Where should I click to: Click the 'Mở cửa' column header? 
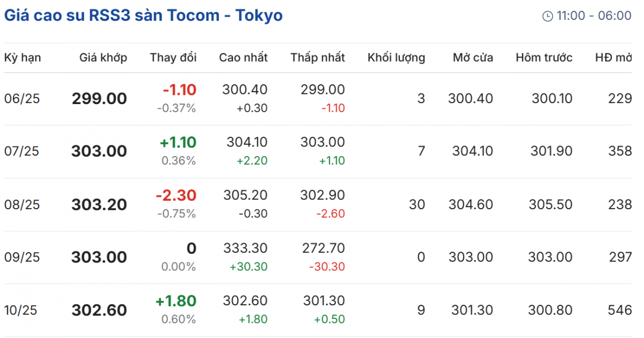pos(472,58)
